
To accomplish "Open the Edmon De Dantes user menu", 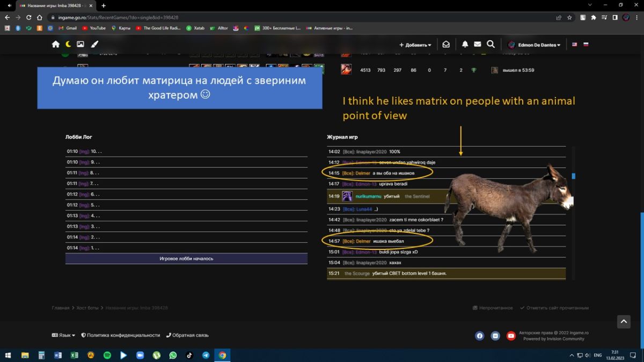I will point(534,45).
